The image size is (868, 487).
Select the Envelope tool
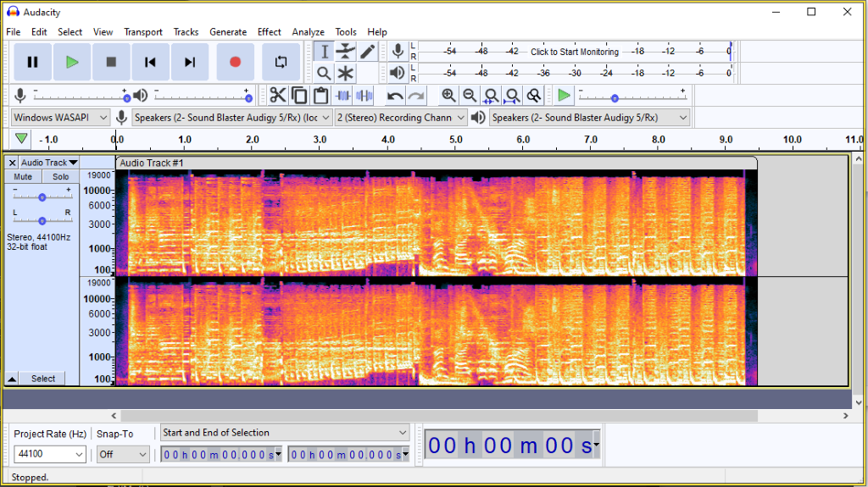pyautogui.click(x=346, y=52)
